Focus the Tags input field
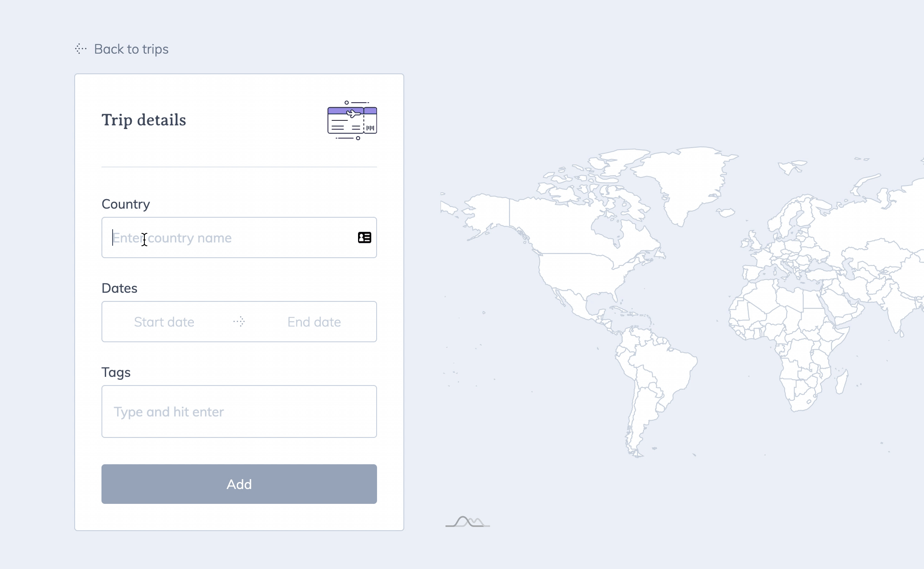Image resolution: width=924 pixels, height=569 pixels. [239, 411]
